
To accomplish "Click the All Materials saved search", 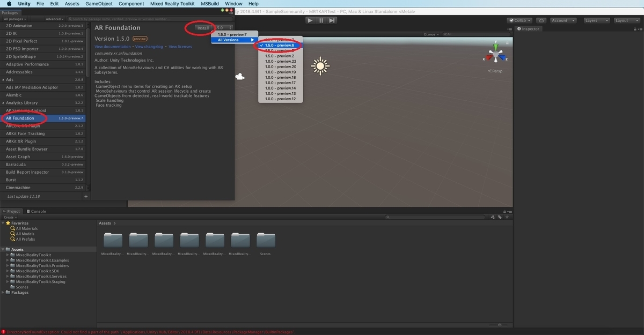I will [x=26, y=228].
